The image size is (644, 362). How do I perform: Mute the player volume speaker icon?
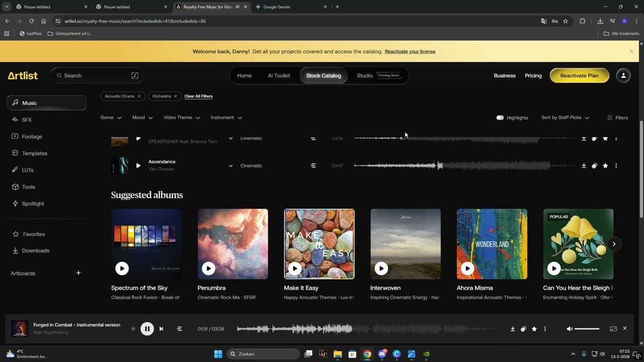(x=569, y=329)
